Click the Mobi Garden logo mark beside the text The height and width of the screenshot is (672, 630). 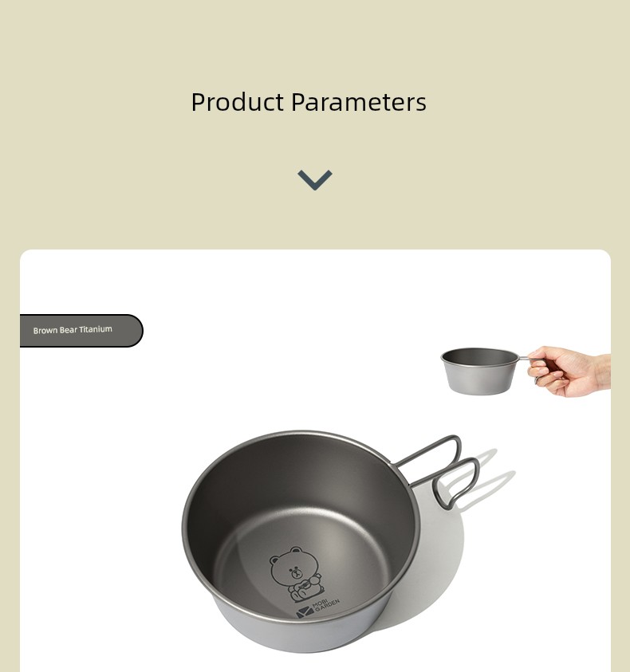[305, 612]
